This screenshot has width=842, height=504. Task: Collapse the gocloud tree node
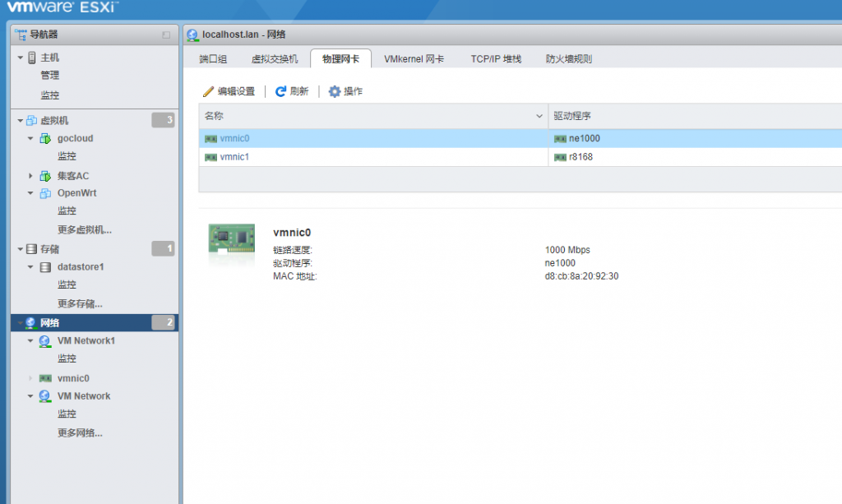tap(30, 138)
